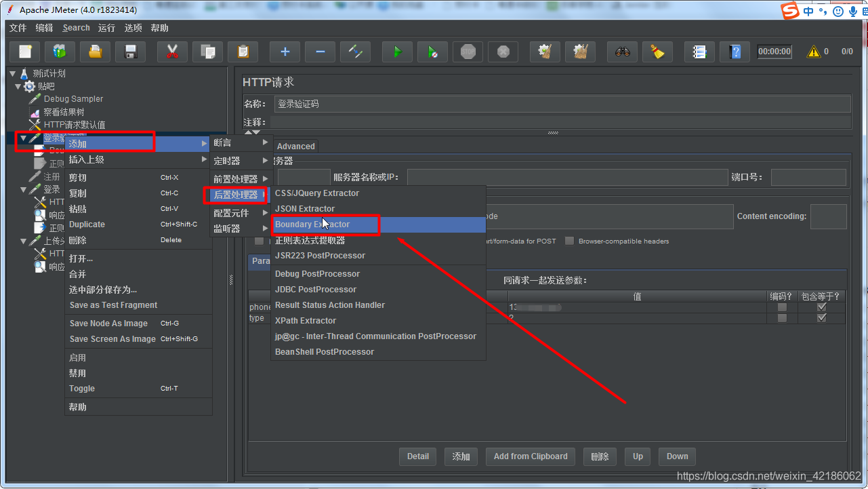The height and width of the screenshot is (489, 868).
Task: Choose Boundary Extractor from submenu
Action: pyautogui.click(x=378, y=224)
